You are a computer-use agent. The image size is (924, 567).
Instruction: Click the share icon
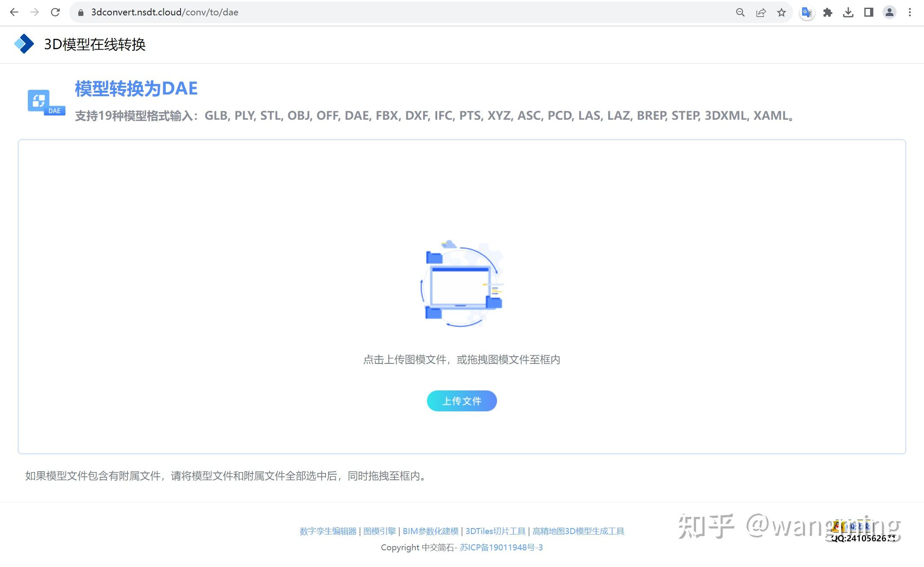[761, 12]
